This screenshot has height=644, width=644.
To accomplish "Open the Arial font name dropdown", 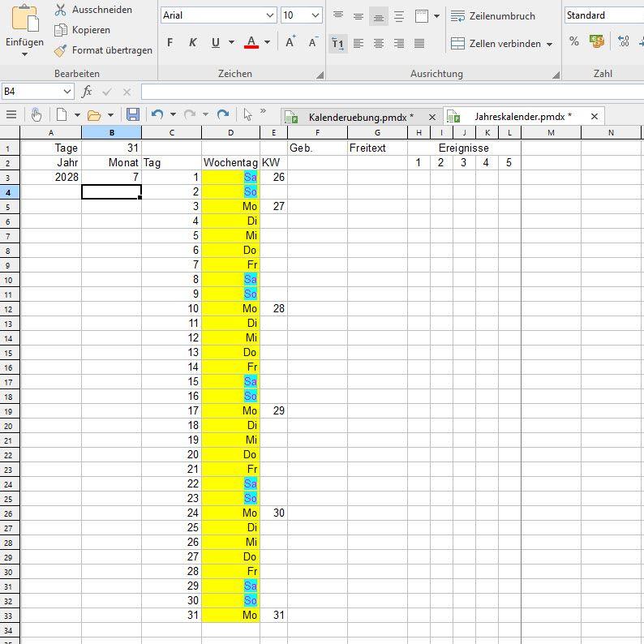I will pyautogui.click(x=269, y=15).
